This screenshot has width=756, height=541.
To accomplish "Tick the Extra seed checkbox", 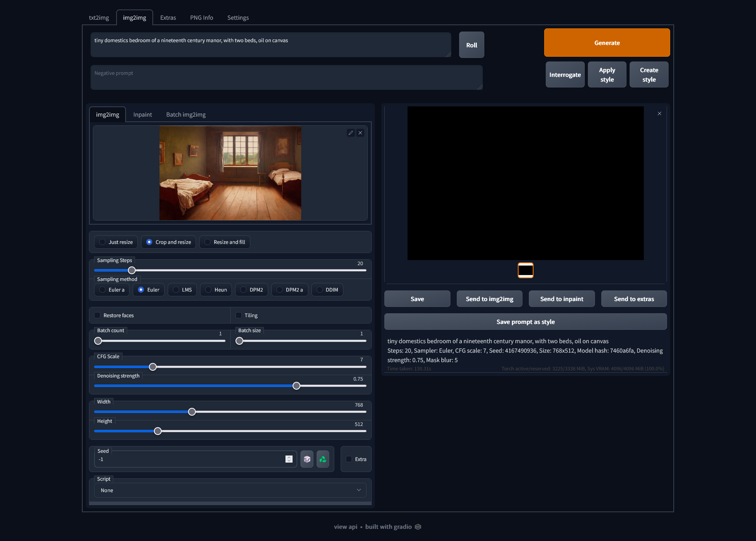I will click(349, 459).
